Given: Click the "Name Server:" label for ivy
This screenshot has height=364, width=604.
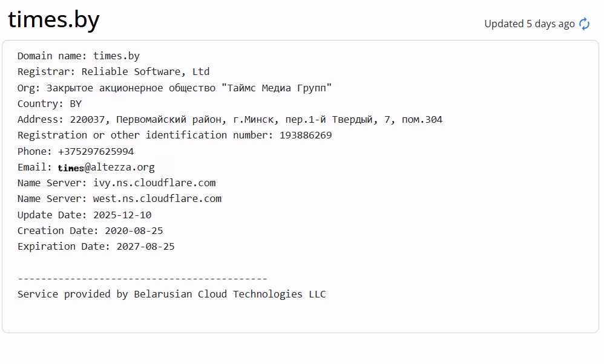Looking at the screenshot, I should coord(52,183).
